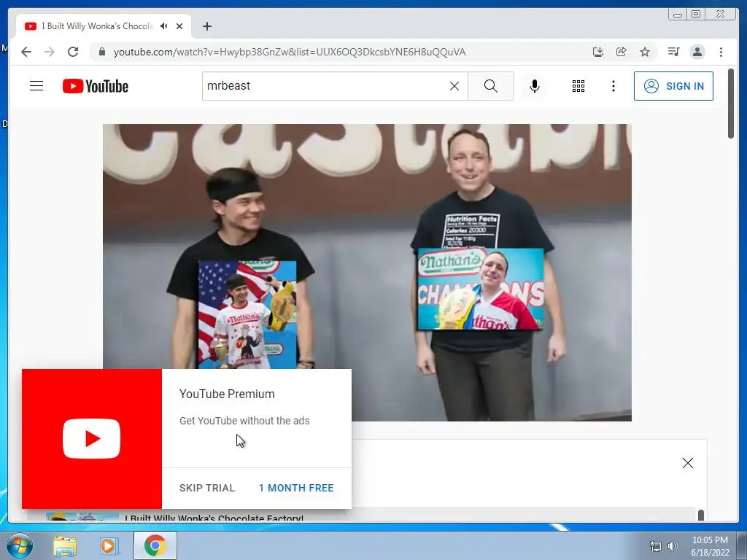Open File Explorer from the taskbar

(x=64, y=546)
